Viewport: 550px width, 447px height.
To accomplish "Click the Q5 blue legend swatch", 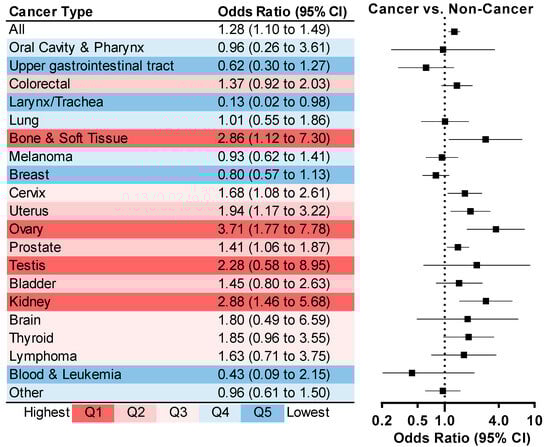I will click(x=262, y=413).
